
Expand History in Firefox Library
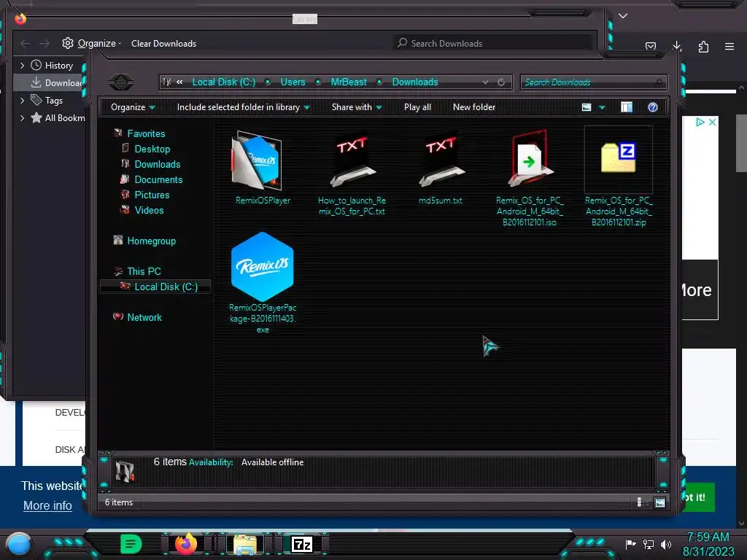[x=22, y=65]
